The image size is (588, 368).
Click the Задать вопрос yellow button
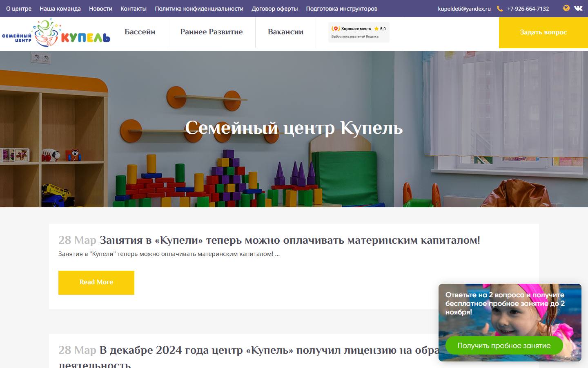(x=543, y=33)
